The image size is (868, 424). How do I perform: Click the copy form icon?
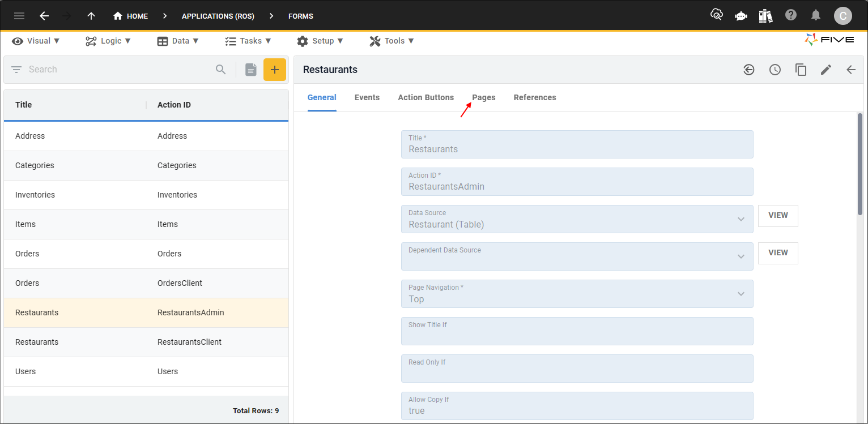coord(801,70)
